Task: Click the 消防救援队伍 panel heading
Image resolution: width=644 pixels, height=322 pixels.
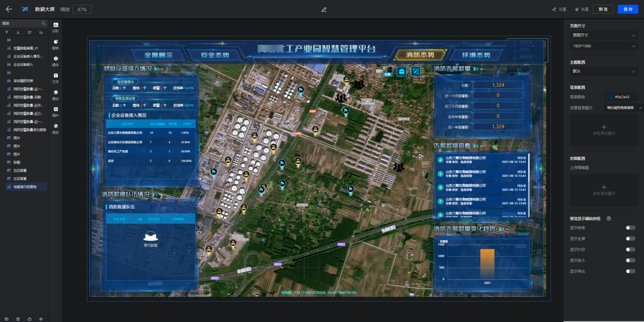Action: pos(121,207)
